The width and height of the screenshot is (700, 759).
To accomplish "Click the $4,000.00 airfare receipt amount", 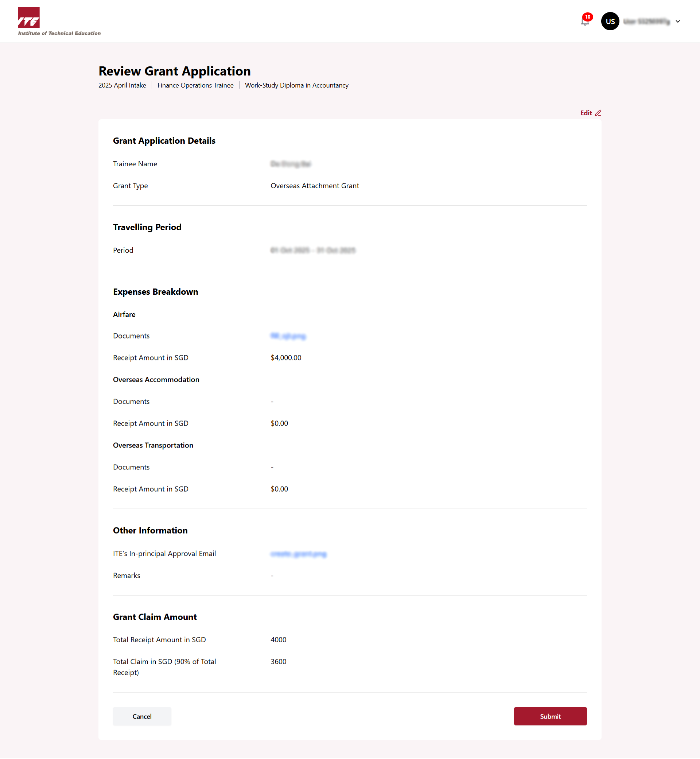I will point(285,358).
